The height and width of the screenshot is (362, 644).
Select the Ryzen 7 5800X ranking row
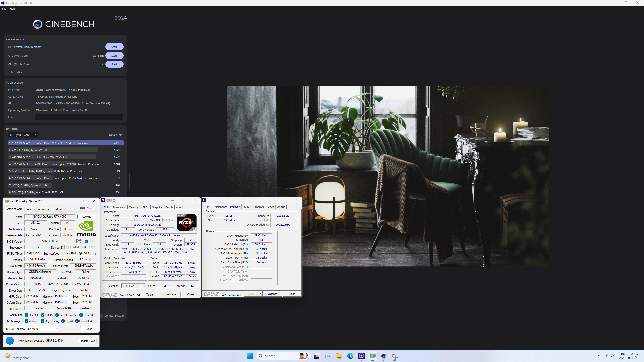[65, 171]
